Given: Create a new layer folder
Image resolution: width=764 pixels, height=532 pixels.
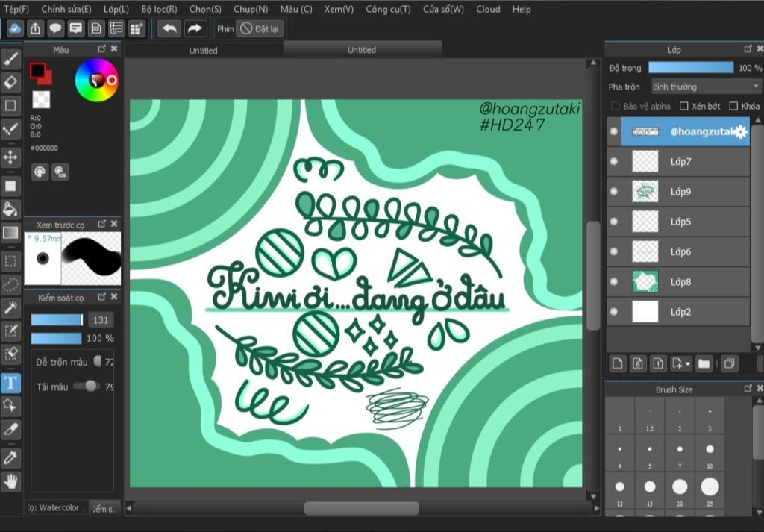Looking at the screenshot, I should click(704, 363).
